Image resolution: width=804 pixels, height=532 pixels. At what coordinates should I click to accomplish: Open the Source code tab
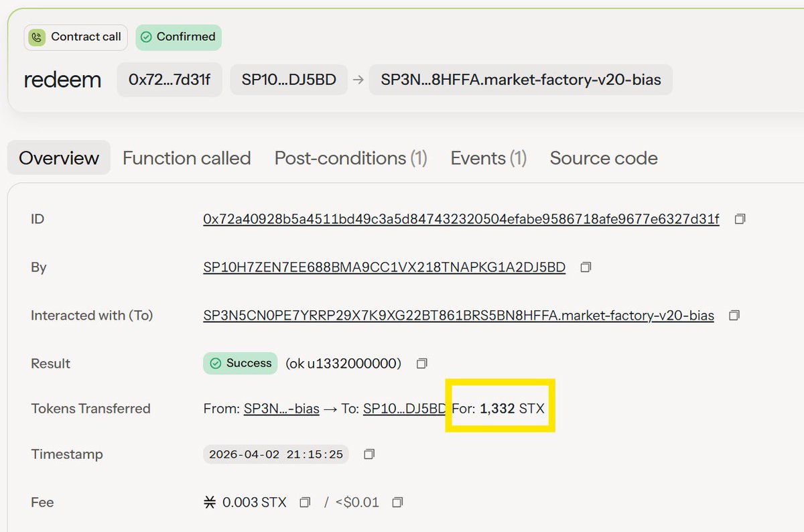(x=604, y=158)
